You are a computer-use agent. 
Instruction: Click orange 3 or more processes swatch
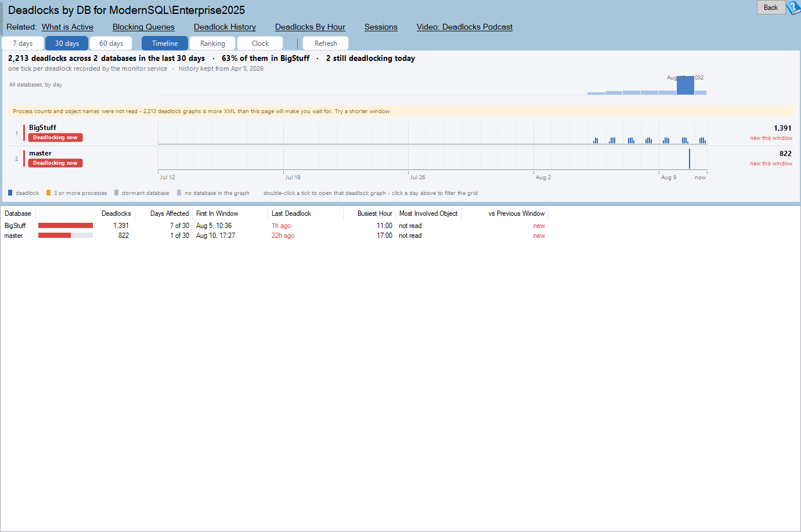tap(49, 193)
